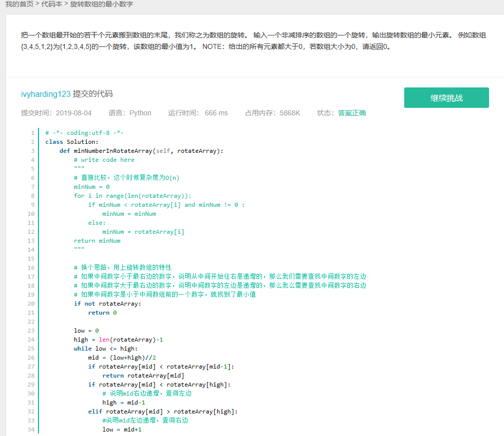Click the memory usage value 5868K
This screenshot has width=504, height=436.
tap(289, 113)
